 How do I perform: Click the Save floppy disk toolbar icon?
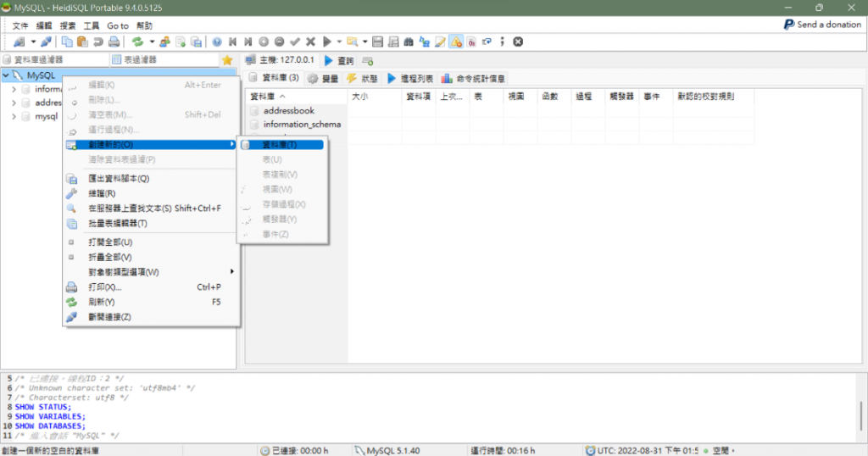tap(377, 42)
